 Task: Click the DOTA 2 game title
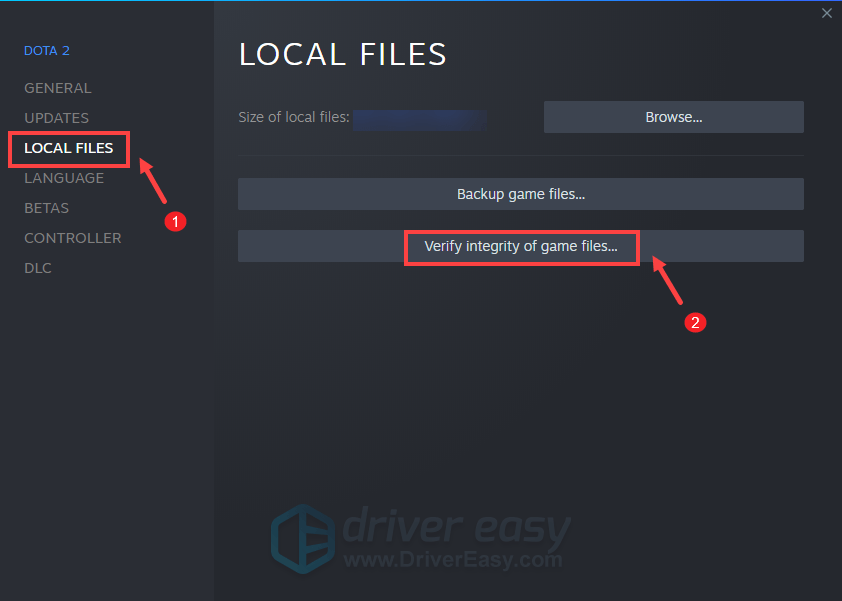pos(47,50)
